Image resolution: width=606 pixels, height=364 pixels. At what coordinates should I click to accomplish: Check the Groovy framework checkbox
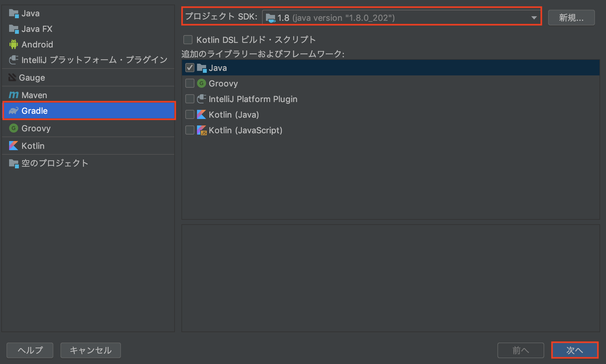coord(190,83)
